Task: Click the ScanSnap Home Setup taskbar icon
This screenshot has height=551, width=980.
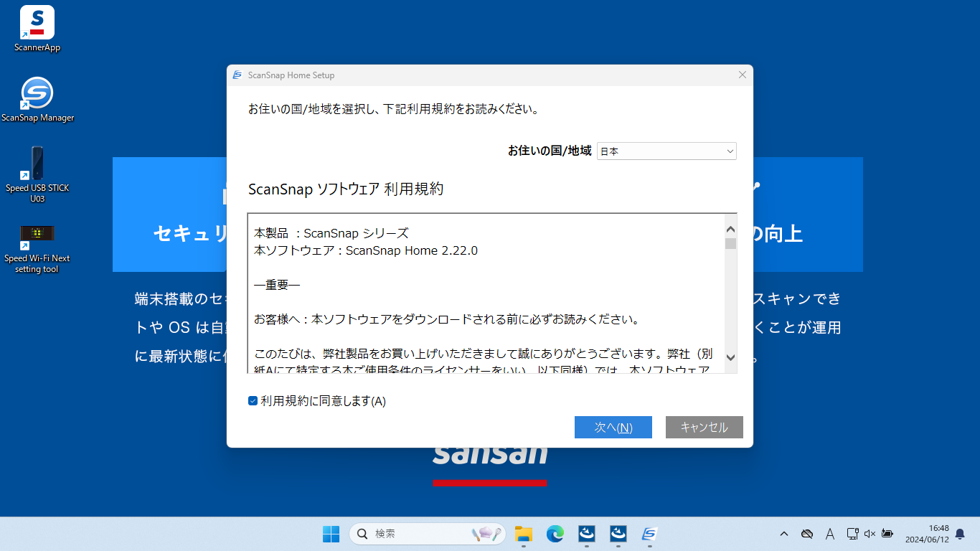Action: click(x=650, y=534)
